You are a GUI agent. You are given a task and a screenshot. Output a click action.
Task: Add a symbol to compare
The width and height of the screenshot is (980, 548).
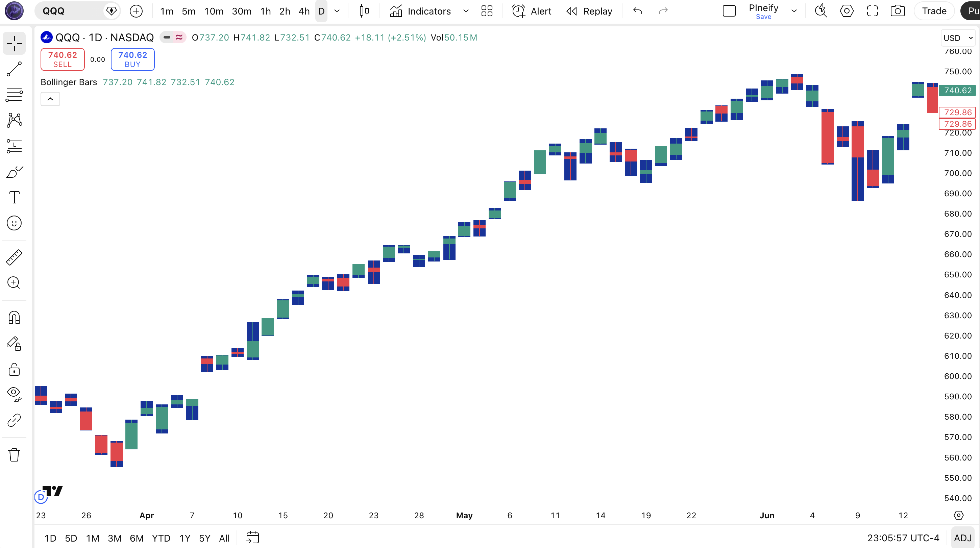point(136,11)
